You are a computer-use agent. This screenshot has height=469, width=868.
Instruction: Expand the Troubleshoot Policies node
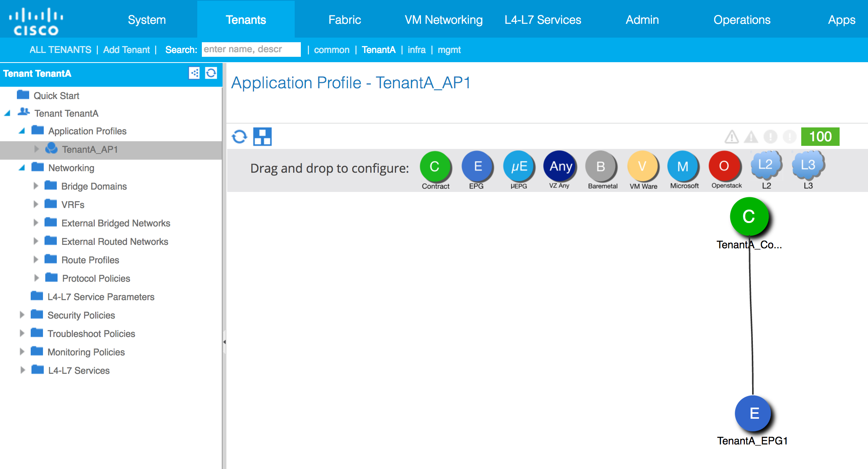(22, 333)
